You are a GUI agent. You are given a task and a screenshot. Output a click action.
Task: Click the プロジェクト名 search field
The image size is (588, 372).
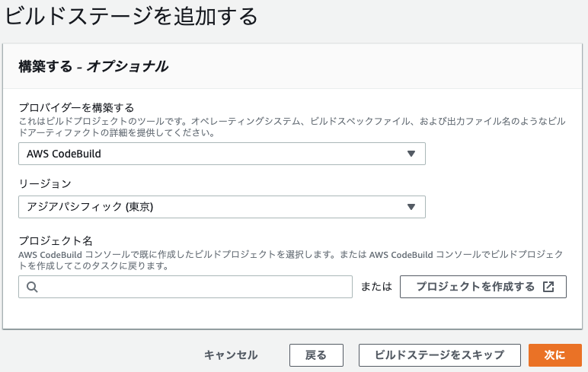point(185,287)
